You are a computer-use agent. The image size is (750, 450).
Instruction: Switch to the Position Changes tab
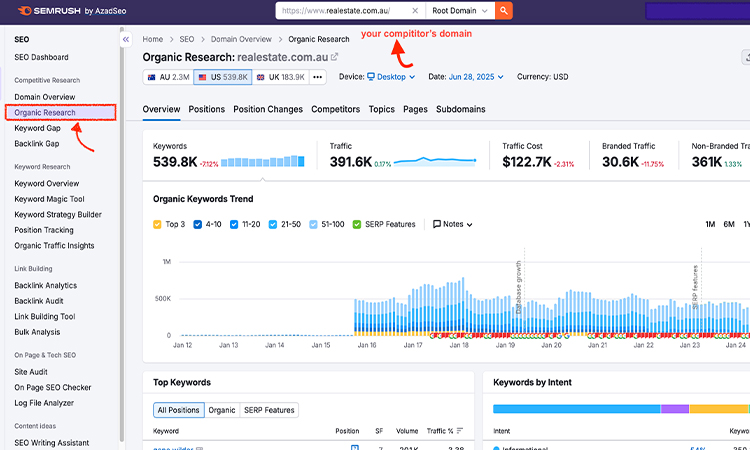point(268,109)
